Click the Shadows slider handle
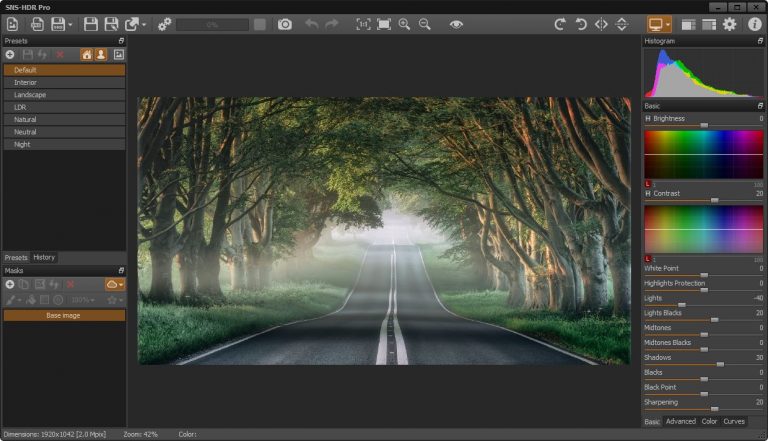768x441 pixels. [x=720, y=364]
